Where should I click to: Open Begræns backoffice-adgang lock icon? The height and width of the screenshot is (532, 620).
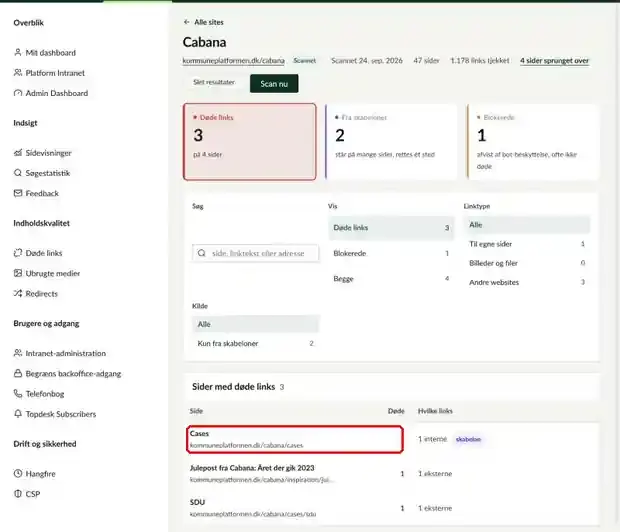[x=18, y=373]
